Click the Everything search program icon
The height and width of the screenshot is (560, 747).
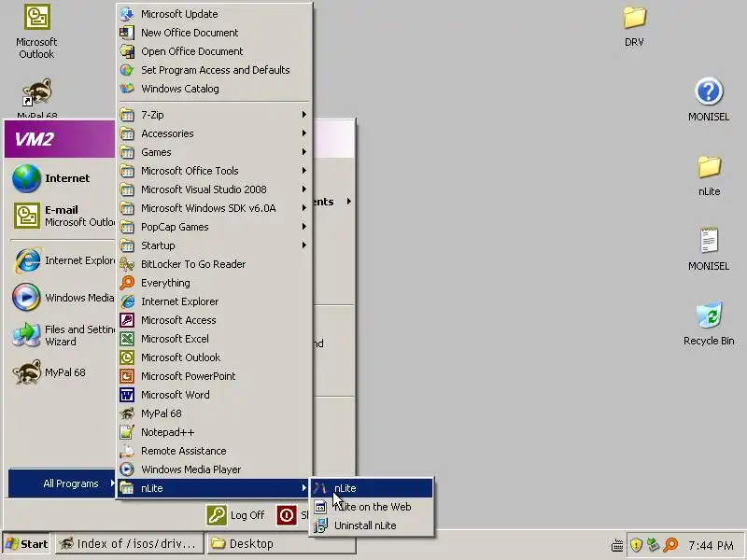tap(127, 283)
